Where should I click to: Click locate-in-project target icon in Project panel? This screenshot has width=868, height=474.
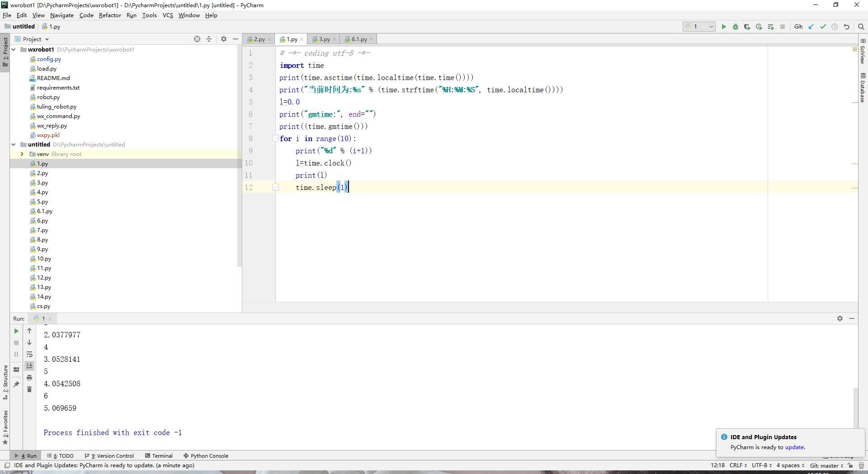point(197,39)
